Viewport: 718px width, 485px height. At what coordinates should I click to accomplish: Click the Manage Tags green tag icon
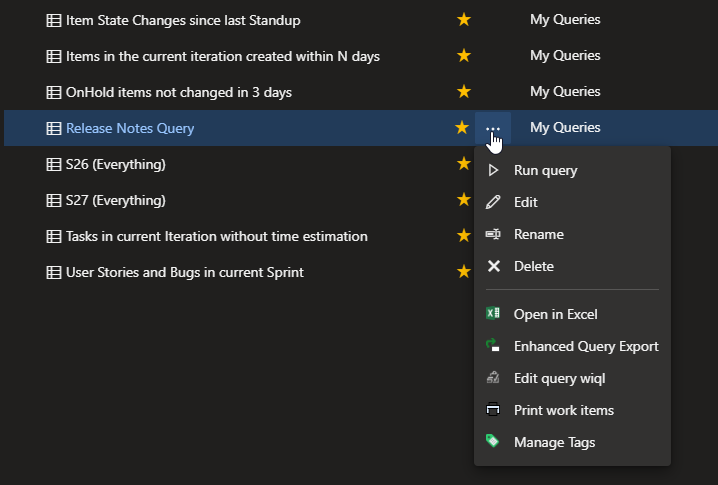(492, 441)
